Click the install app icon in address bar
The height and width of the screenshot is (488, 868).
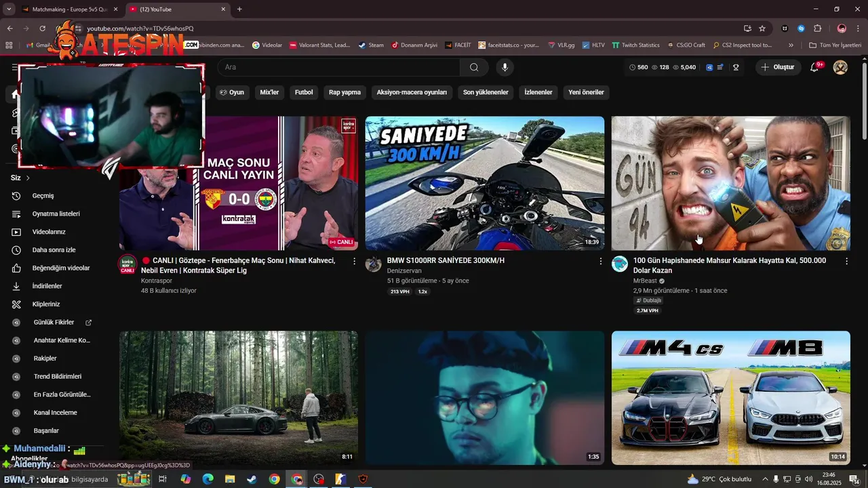[x=747, y=28]
